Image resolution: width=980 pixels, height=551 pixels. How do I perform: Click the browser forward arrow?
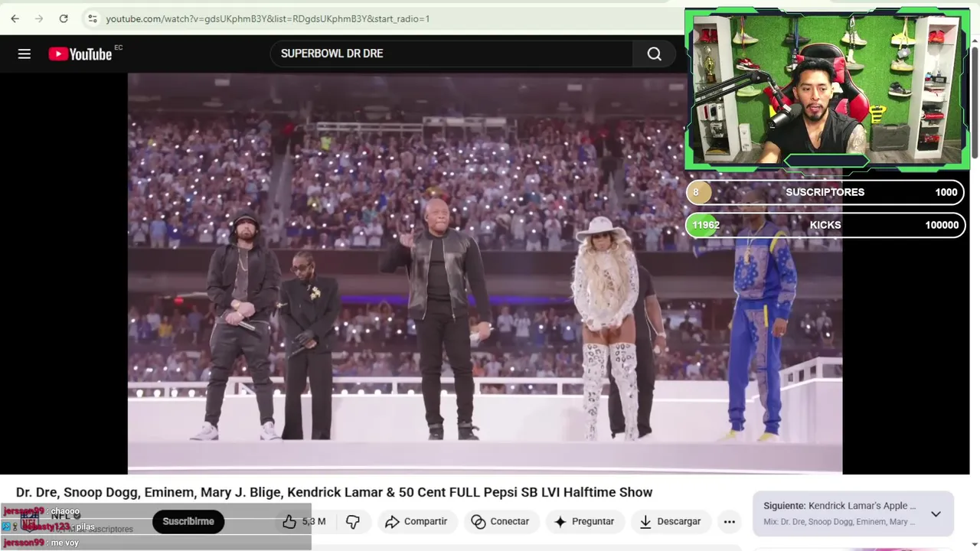(39, 18)
